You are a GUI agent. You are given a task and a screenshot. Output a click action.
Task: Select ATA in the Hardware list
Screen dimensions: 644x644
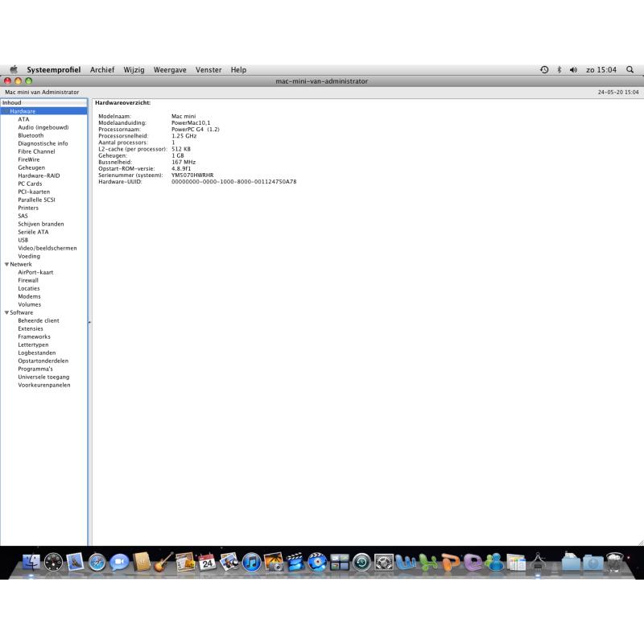23,119
